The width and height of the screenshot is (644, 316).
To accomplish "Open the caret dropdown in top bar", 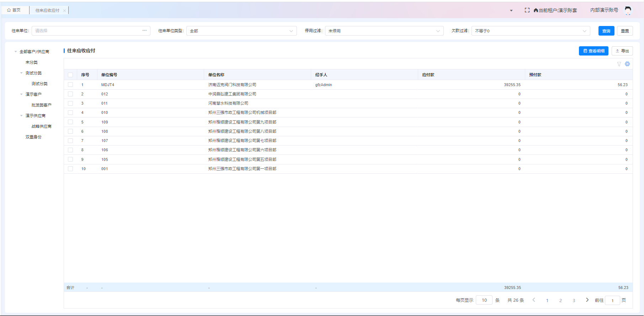I will (511, 11).
